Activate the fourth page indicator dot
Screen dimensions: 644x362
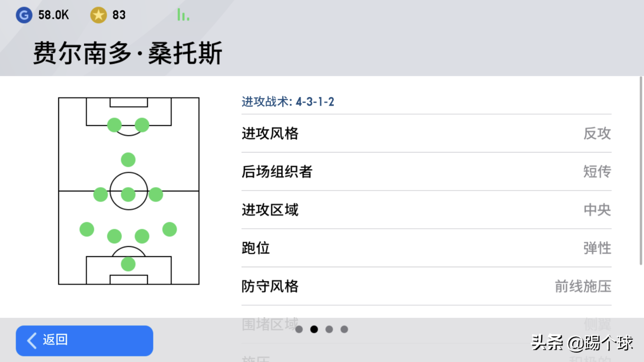click(344, 329)
